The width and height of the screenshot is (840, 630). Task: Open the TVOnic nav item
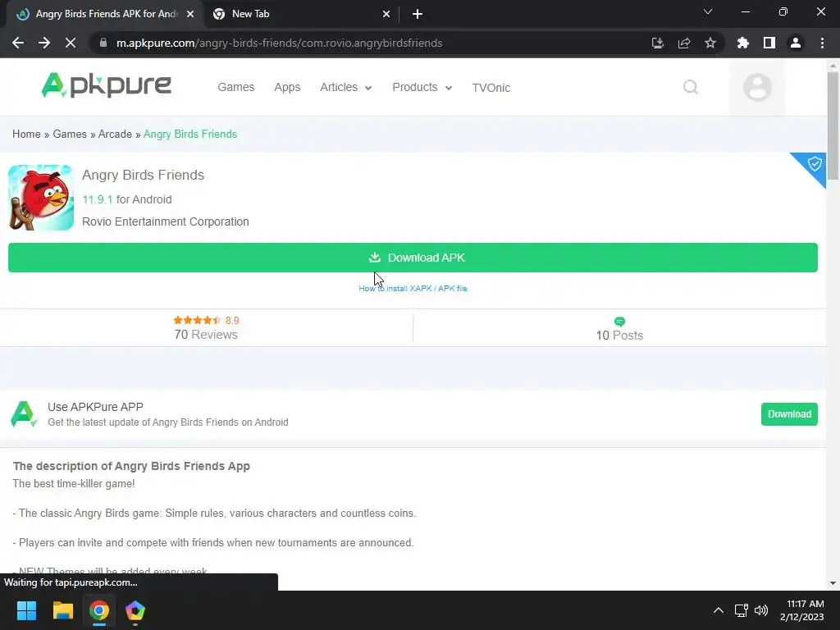(x=491, y=87)
